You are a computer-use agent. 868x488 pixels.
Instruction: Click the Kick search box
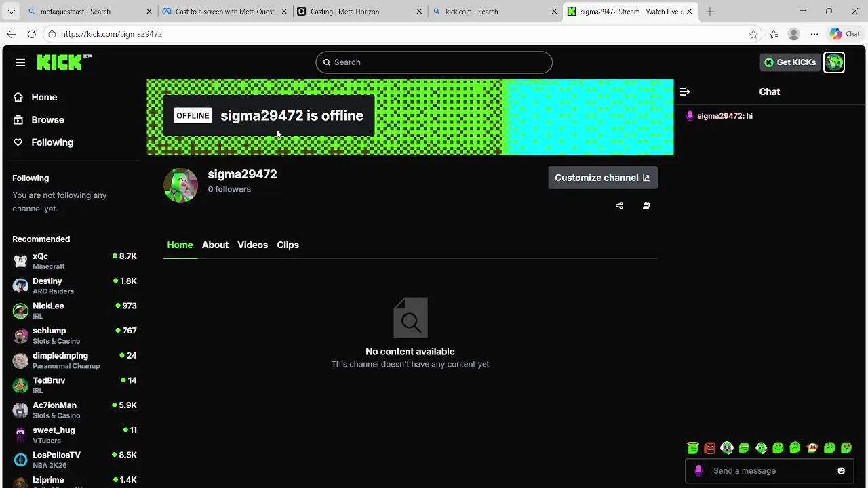click(x=434, y=62)
